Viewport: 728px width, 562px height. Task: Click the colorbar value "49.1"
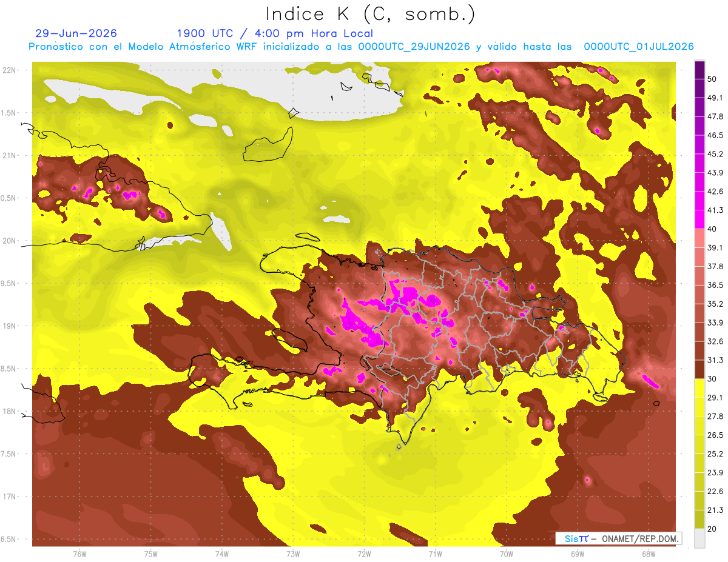715,98
